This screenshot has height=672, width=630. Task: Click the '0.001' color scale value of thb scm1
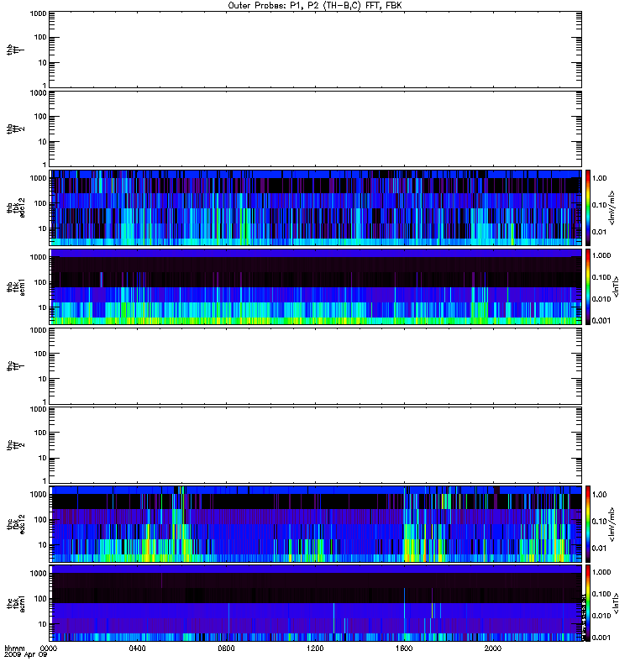601,321
